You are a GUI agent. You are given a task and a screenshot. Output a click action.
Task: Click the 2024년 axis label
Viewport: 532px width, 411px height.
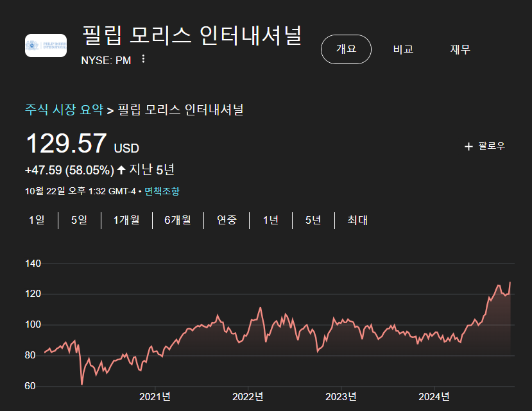coord(434,396)
